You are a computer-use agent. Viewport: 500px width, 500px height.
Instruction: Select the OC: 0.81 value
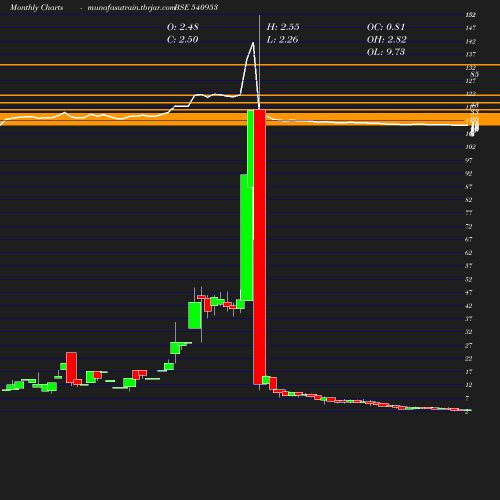pos(386,27)
